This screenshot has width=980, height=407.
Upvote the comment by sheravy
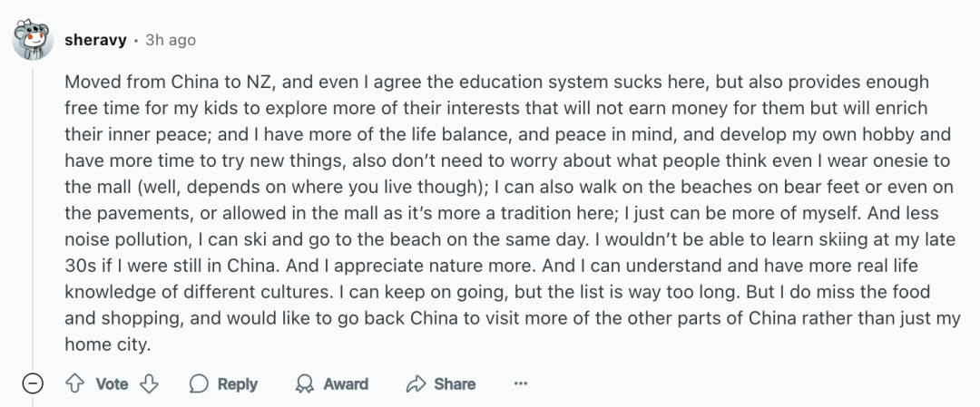75,383
